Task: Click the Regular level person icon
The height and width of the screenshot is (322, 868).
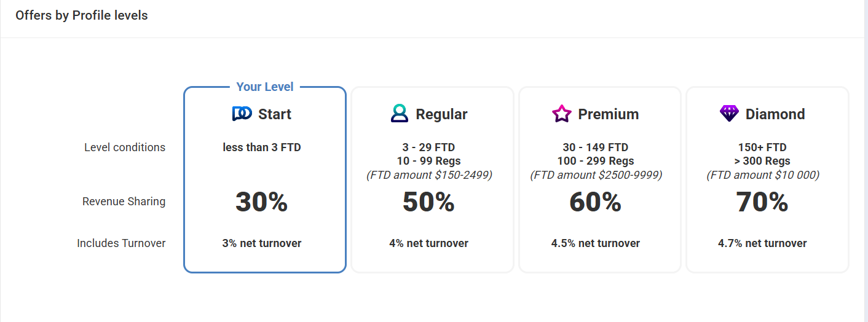Action: (x=399, y=114)
